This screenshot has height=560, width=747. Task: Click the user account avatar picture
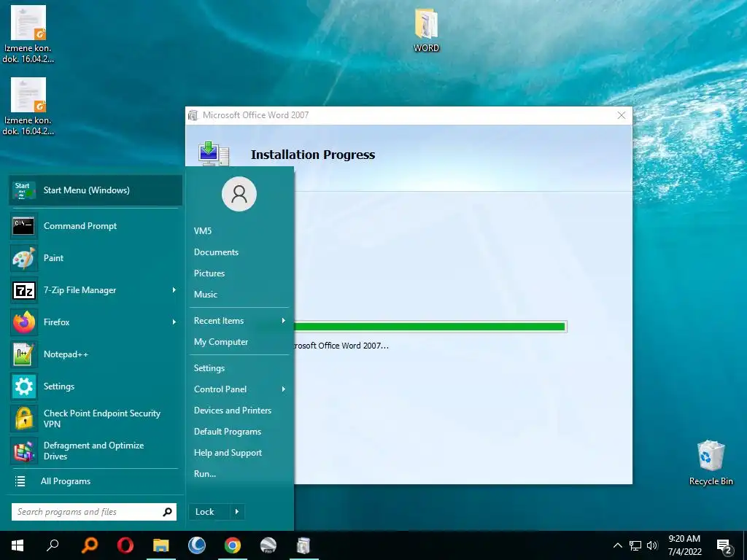(239, 194)
